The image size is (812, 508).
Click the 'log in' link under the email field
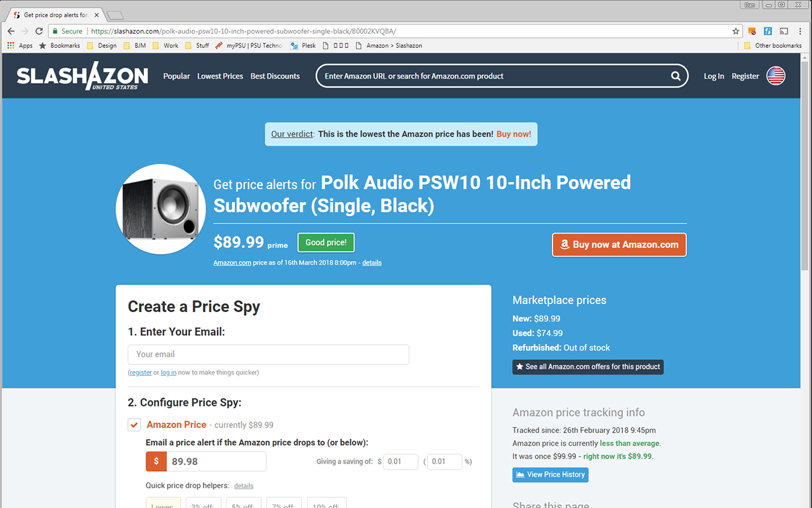point(169,373)
